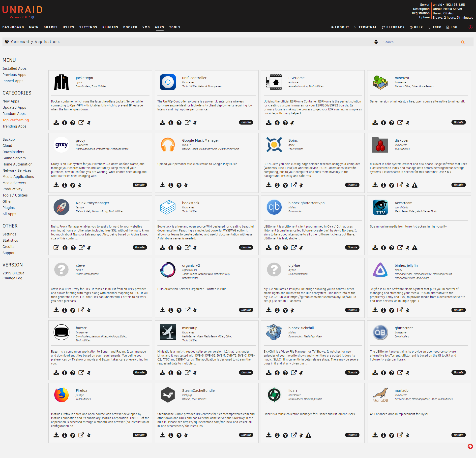Click the red alert icon in header
Screen dimensions: 476x458
point(470,27)
